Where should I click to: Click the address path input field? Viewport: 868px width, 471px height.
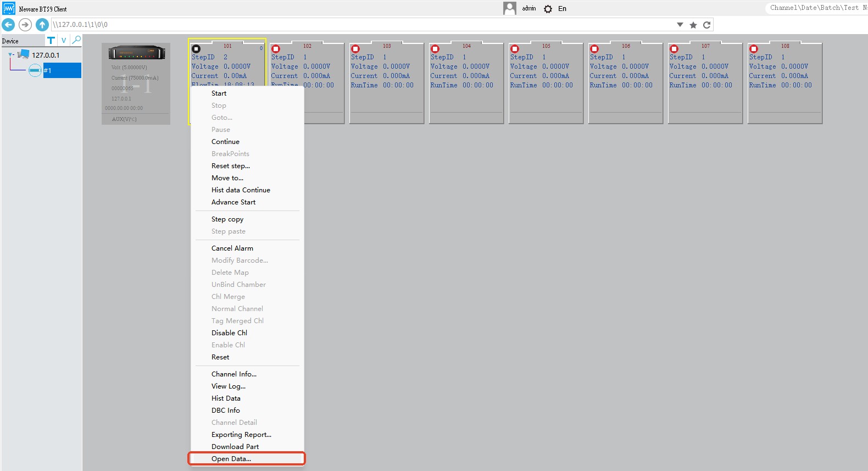(x=363, y=25)
